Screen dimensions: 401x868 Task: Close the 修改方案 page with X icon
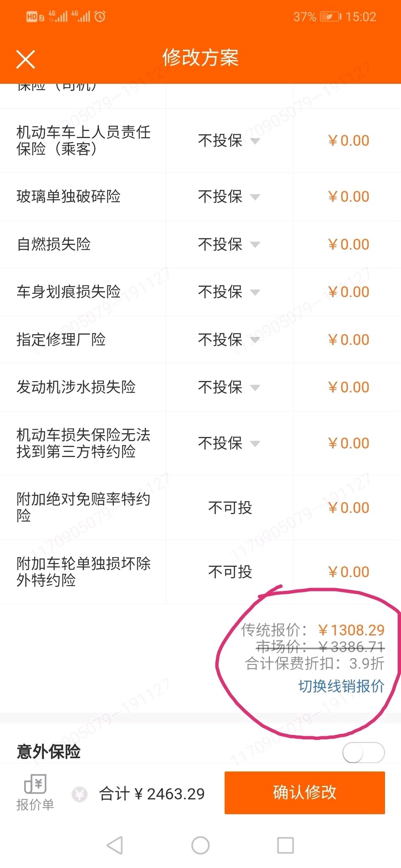coord(25,59)
